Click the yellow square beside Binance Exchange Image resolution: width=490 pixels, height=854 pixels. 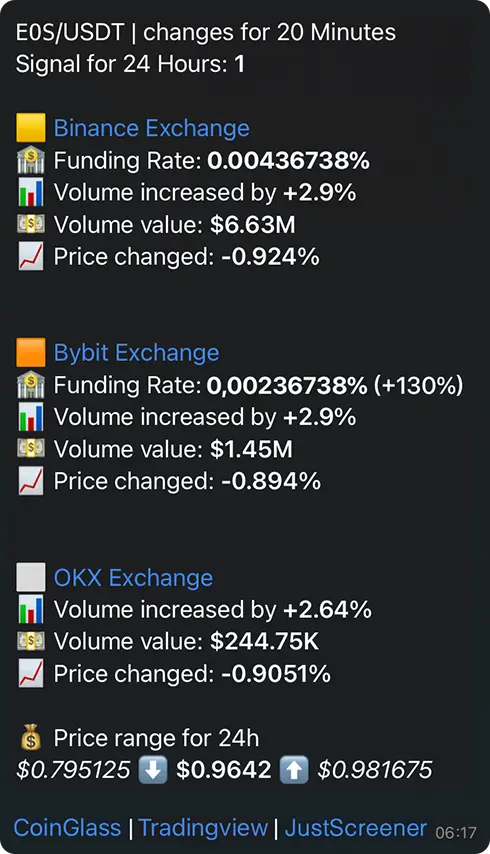point(30,128)
